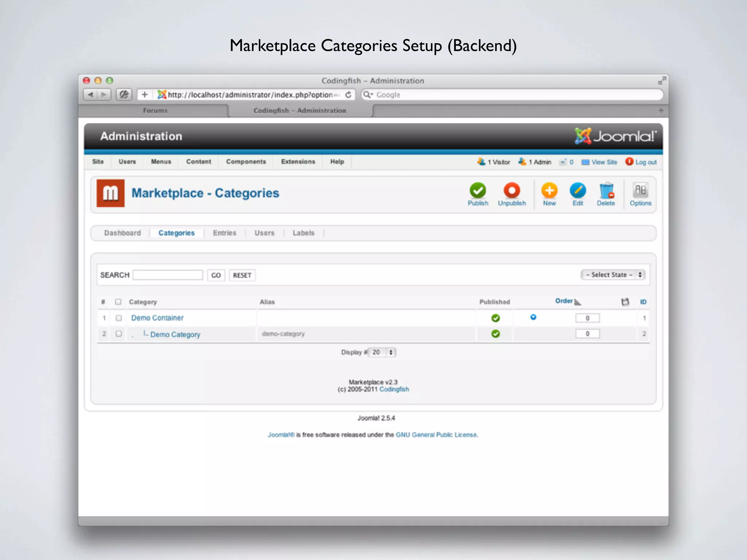Click the orange New category icon
The height and width of the screenshot is (560, 747).
pyautogui.click(x=549, y=190)
